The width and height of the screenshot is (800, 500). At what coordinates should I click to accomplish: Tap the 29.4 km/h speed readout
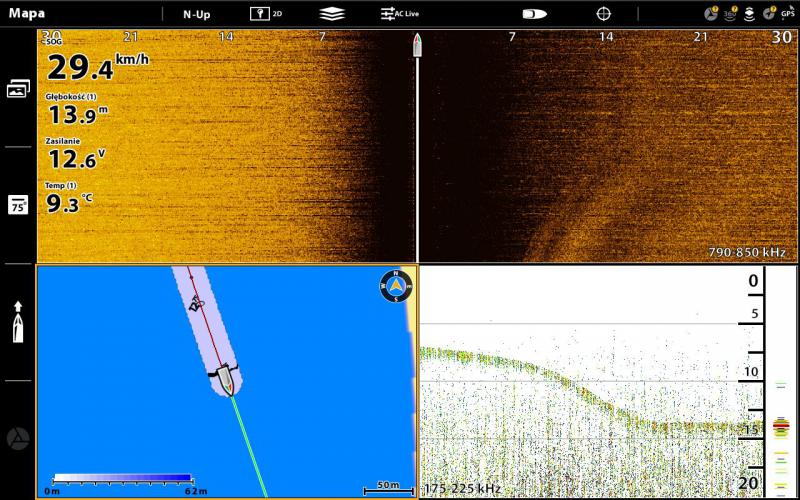tap(95, 67)
